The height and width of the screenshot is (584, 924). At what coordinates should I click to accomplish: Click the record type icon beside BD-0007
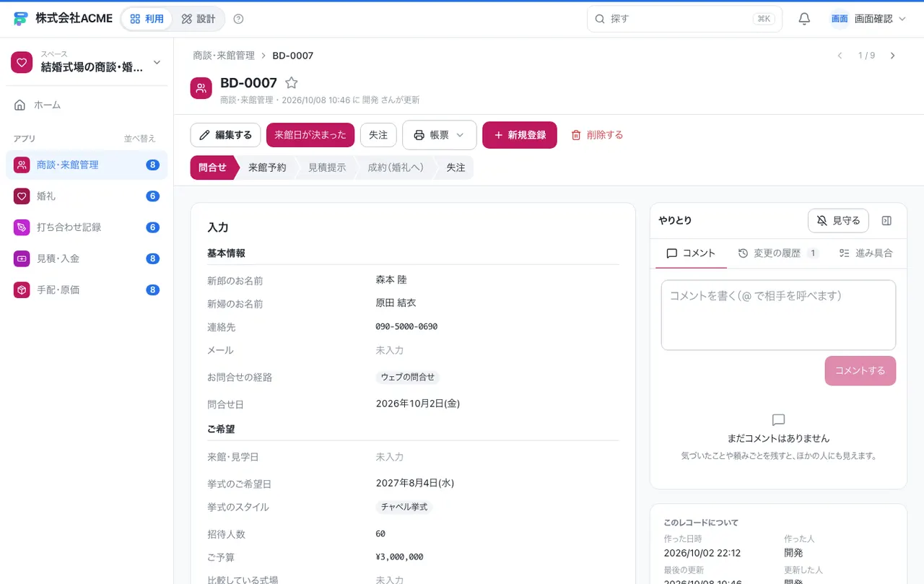[201, 88]
